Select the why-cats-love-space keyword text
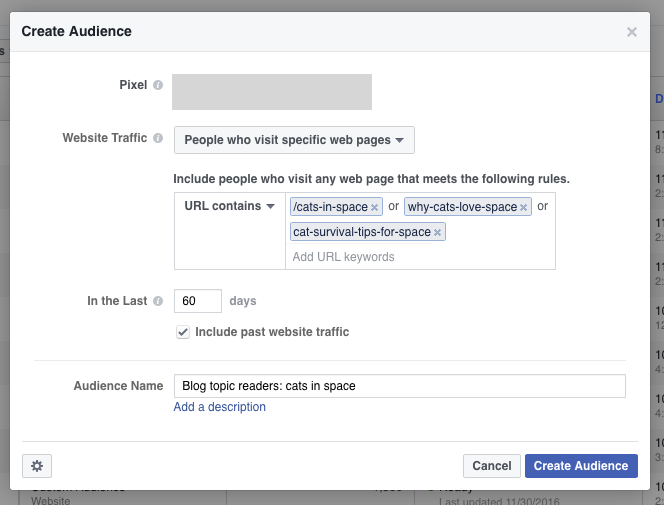Image resolution: width=664 pixels, height=505 pixels. [x=462, y=207]
